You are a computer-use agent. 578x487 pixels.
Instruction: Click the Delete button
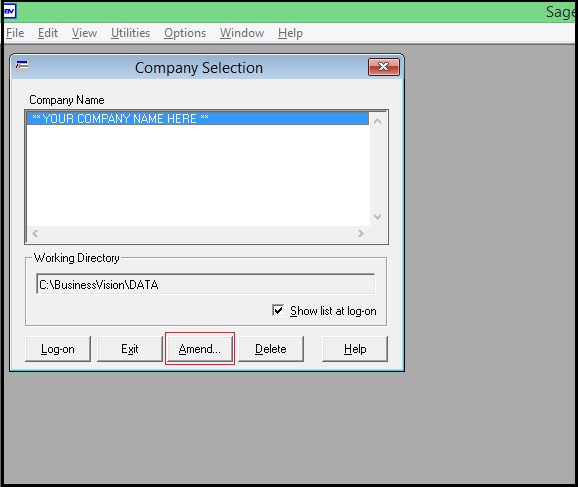[x=271, y=349]
